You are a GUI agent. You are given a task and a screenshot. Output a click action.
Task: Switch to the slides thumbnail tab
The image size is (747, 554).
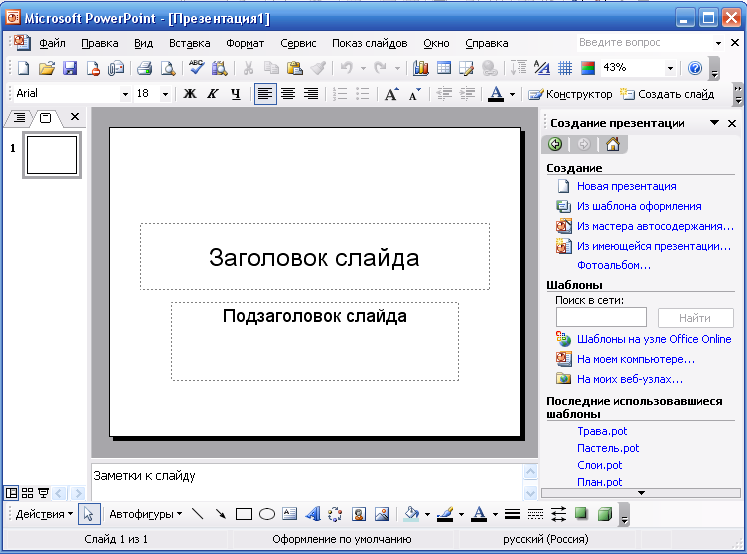[46, 118]
